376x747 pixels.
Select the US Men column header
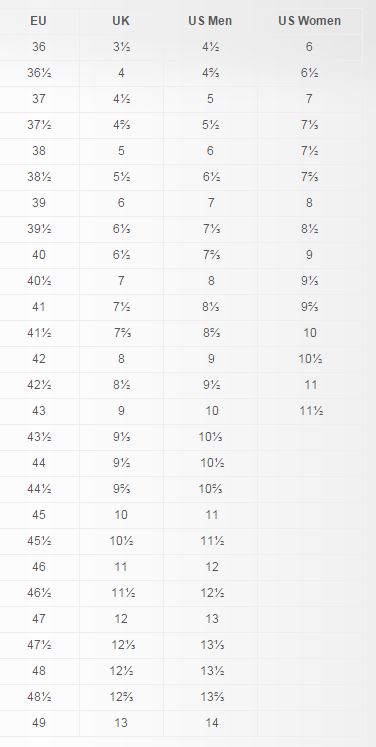coord(210,21)
